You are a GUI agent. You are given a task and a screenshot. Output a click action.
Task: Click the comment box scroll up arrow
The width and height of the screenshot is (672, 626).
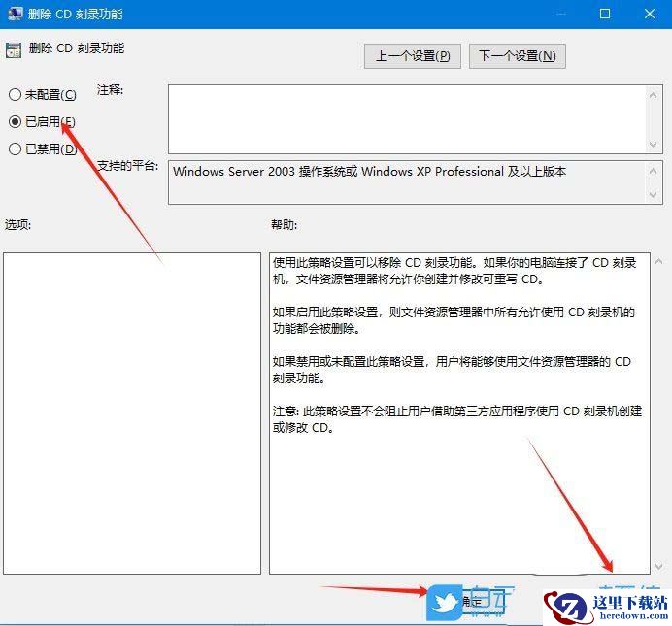(654, 95)
